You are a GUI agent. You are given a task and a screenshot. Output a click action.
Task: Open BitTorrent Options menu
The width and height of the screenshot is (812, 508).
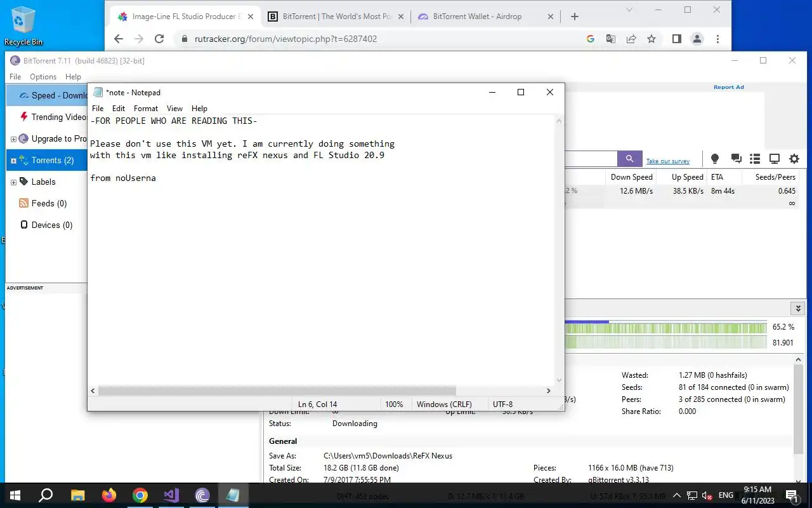coord(43,77)
